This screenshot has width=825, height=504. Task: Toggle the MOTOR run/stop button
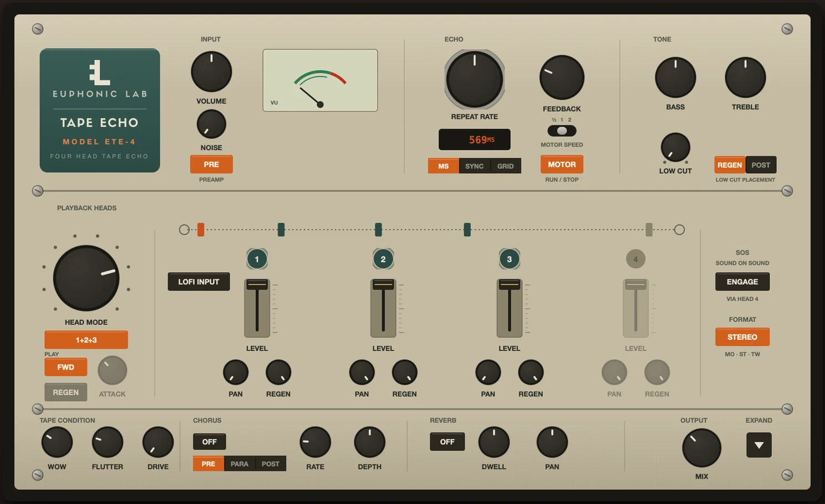562,164
